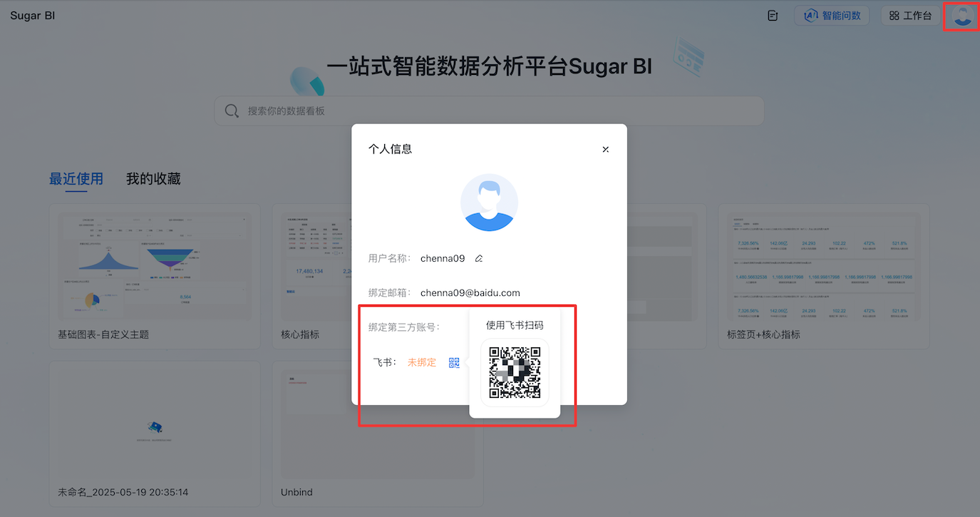This screenshot has height=517, width=980.
Task: Open the 基础图表-自定义主题 dashboard card
Action: click(x=155, y=276)
